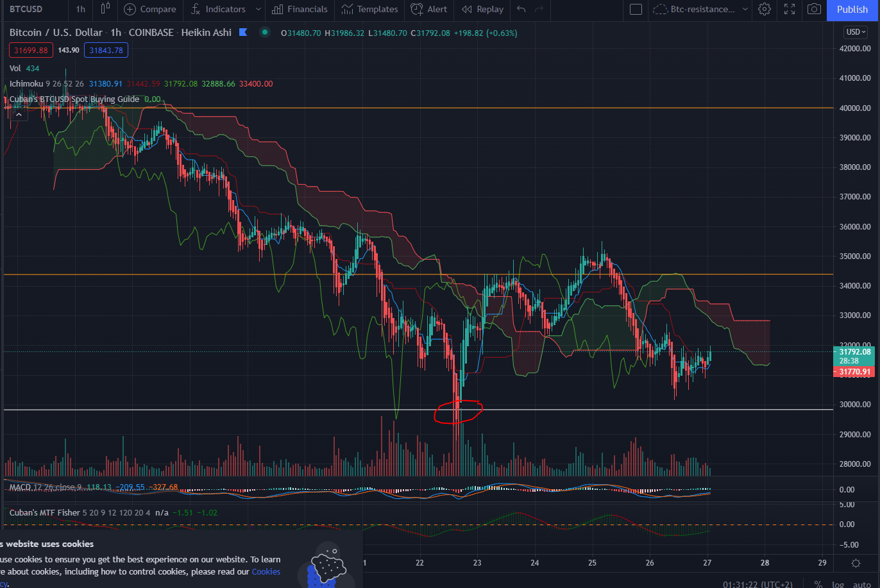This screenshot has width=880, height=588.
Task: Click the date 23 on time axis
Action: click(x=477, y=562)
